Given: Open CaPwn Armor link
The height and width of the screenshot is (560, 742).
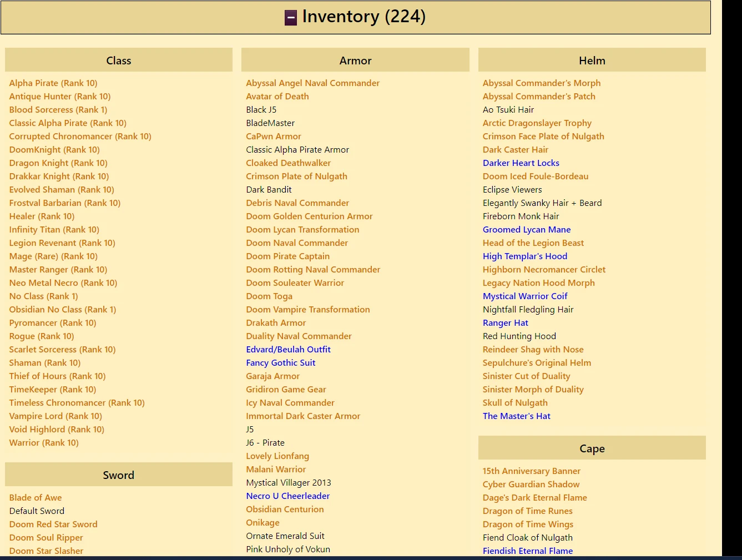Looking at the screenshot, I should tap(274, 137).
